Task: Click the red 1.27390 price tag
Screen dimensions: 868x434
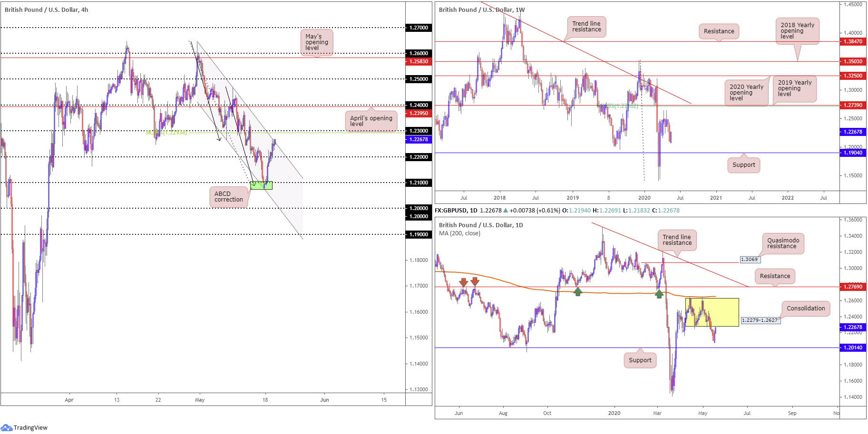Action: tap(853, 105)
